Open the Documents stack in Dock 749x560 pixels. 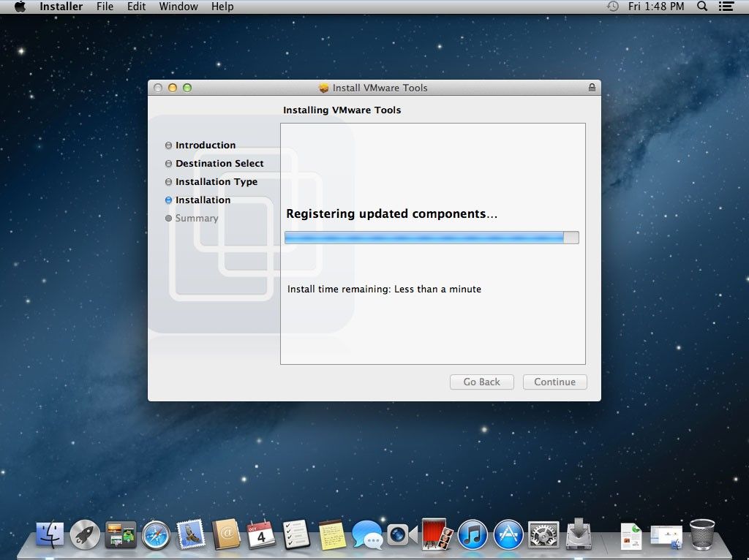coord(631,536)
